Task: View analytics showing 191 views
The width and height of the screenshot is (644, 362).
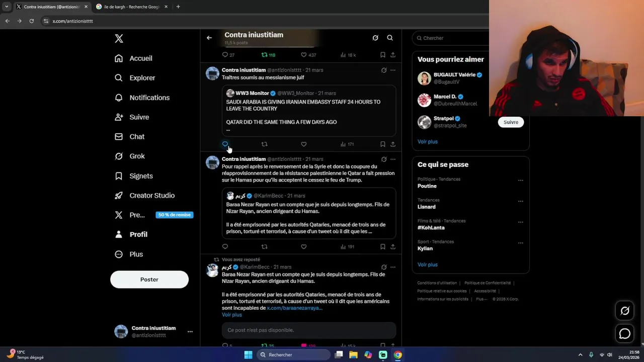Action: pyautogui.click(x=347, y=247)
